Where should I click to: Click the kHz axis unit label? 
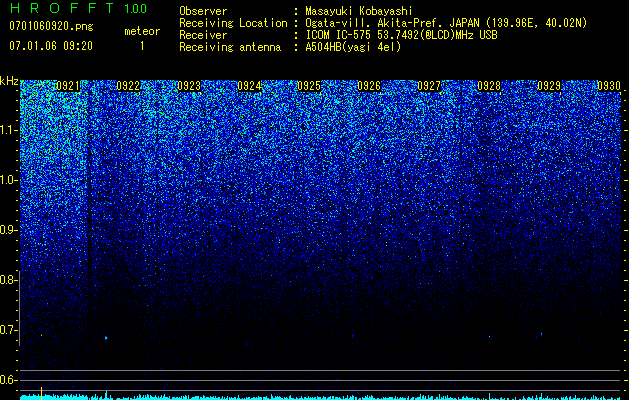tap(9, 81)
